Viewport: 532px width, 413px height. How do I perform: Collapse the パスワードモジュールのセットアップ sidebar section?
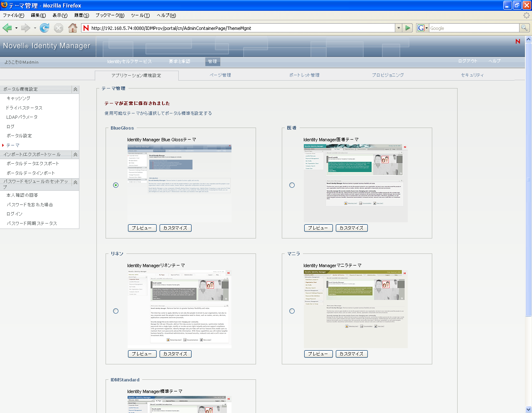pyautogui.click(x=75, y=182)
